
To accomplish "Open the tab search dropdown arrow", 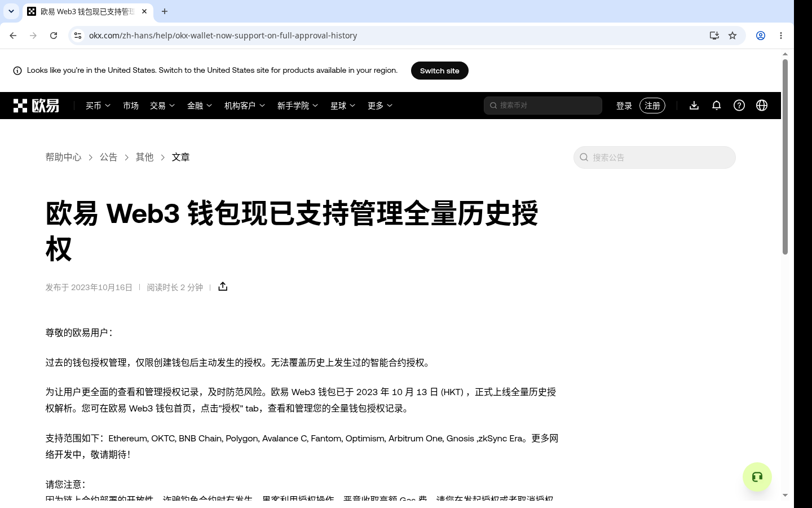I will tap(11, 11).
